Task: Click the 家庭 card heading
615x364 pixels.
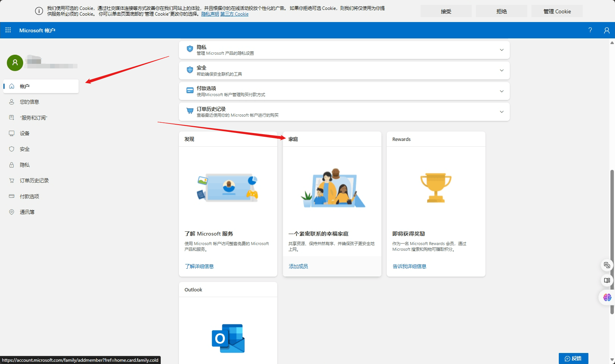Action: pyautogui.click(x=293, y=139)
